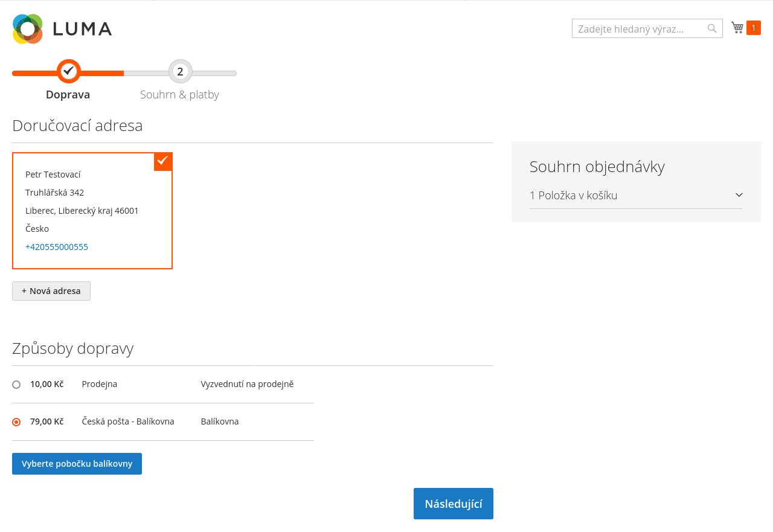Click the Souhrn & platby step label

click(179, 95)
